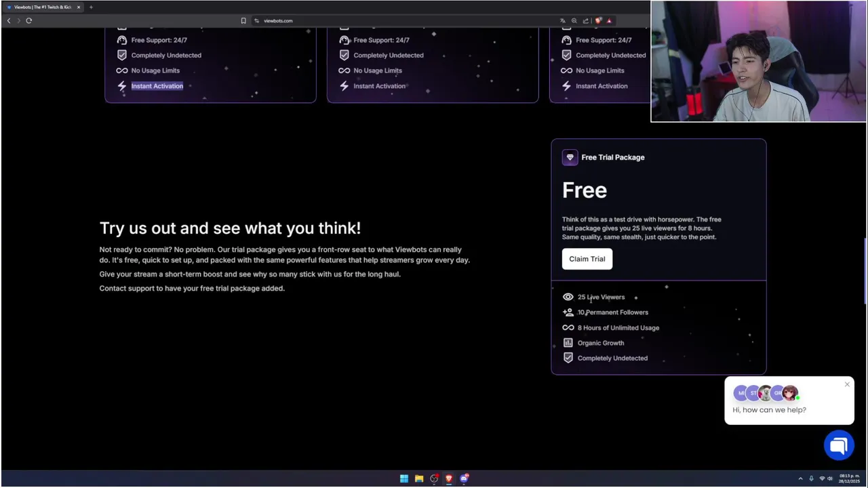Click the eye icon next to 25 Live Viewers
This screenshot has height=488, width=868.
[568, 297]
